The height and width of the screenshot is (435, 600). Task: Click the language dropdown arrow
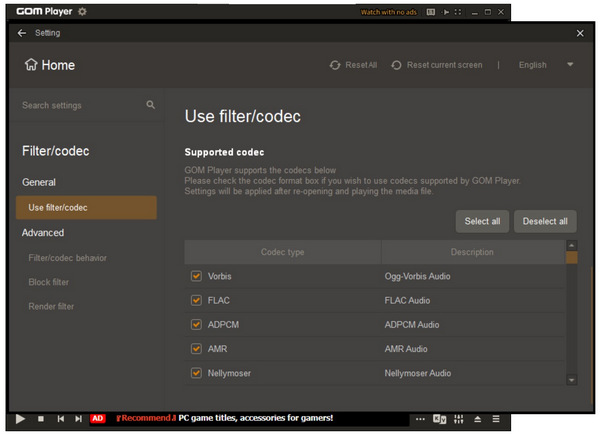point(570,65)
